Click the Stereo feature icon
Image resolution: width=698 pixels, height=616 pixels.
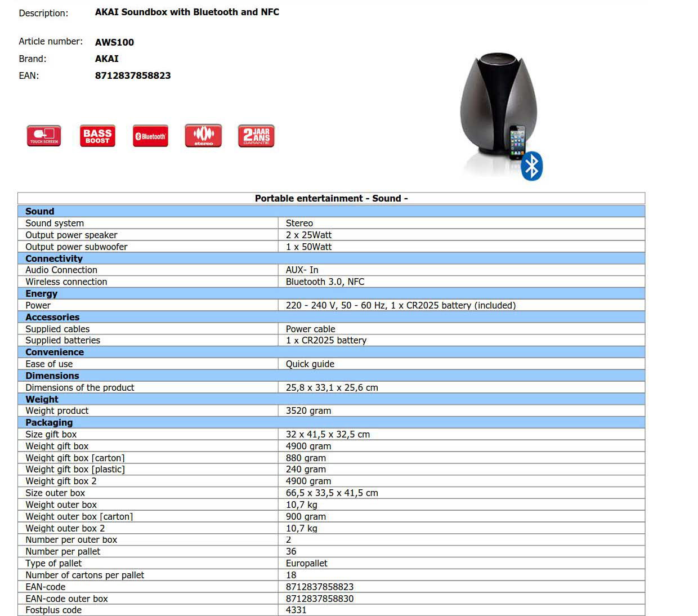[x=203, y=136]
